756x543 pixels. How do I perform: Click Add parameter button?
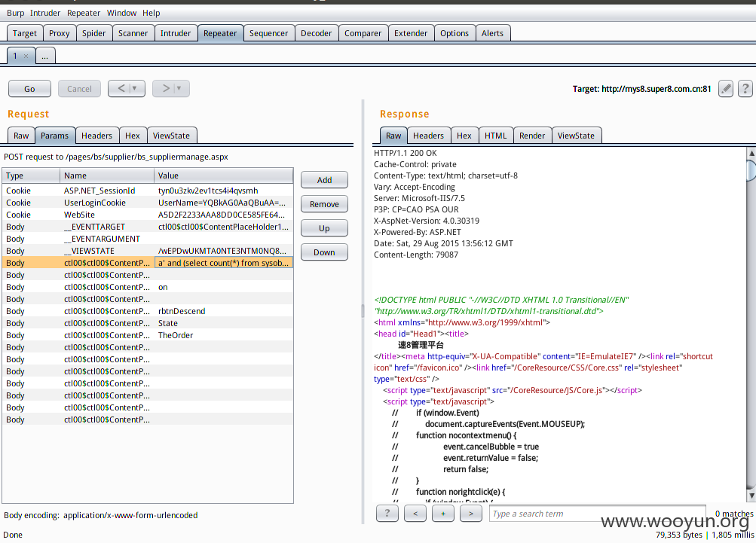click(324, 180)
